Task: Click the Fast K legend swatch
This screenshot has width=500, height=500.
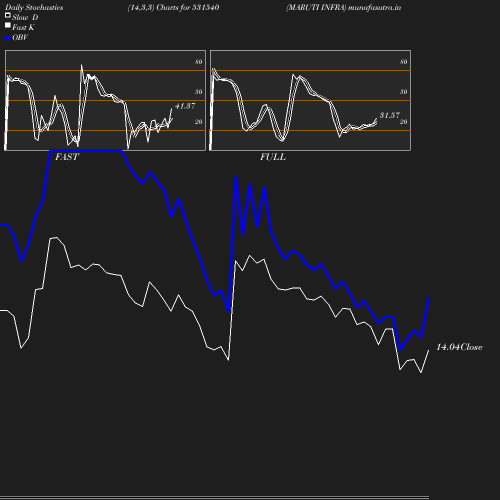Action: [8, 25]
